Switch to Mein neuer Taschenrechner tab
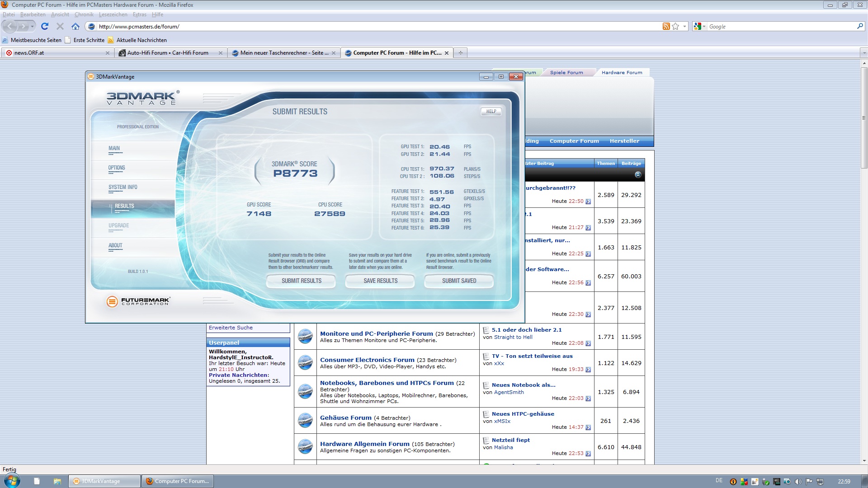The image size is (868, 488). coord(284,53)
